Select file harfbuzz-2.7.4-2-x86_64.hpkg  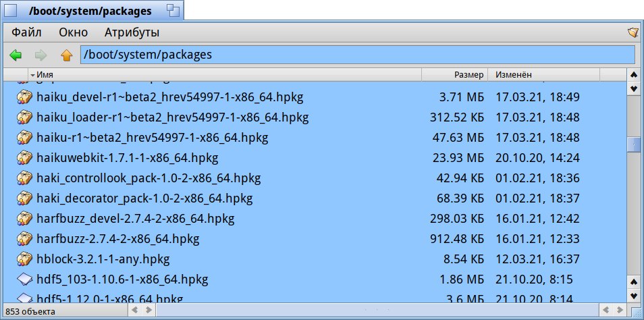[x=118, y=239]
